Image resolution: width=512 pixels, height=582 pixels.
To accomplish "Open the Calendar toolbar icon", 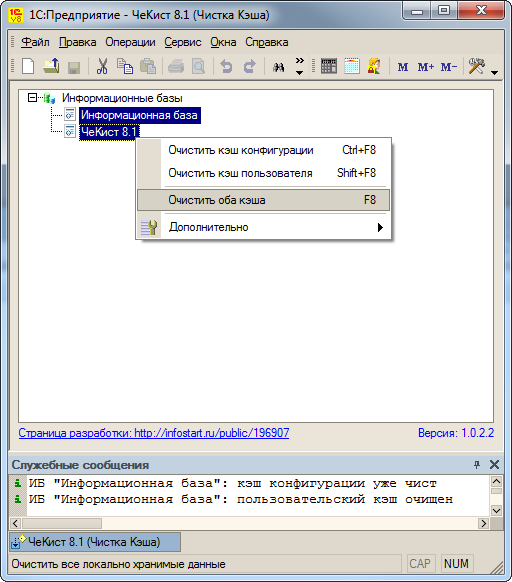I will (352, 66).
